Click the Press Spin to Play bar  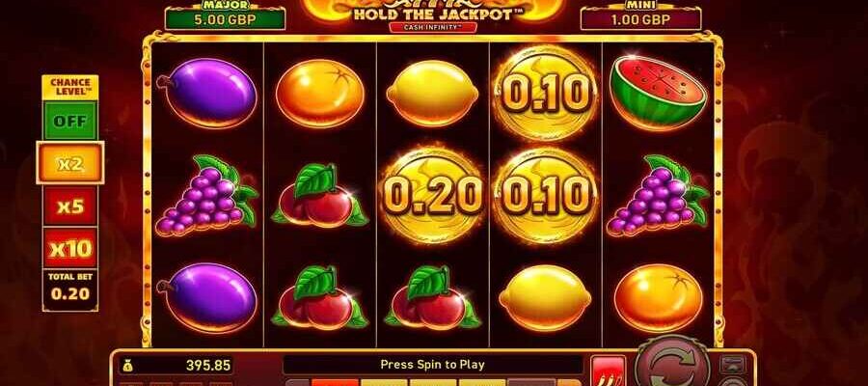coord(432,365)
